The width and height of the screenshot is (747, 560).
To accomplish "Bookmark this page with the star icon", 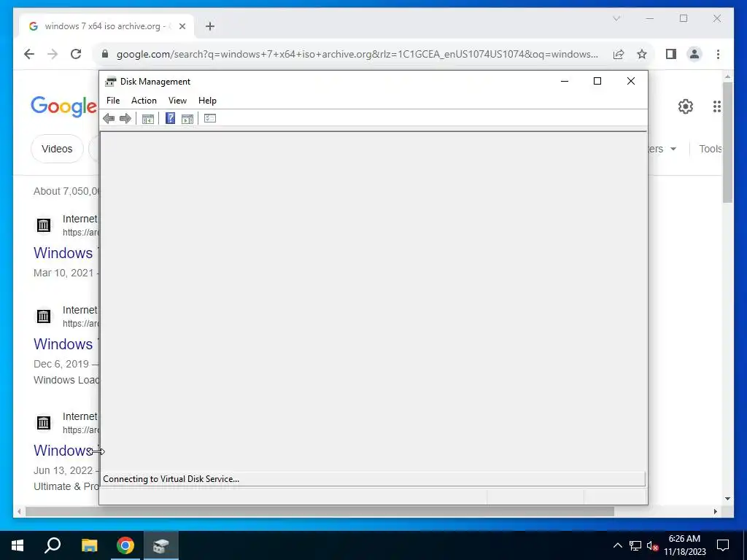I will click(x=642, y=54).
